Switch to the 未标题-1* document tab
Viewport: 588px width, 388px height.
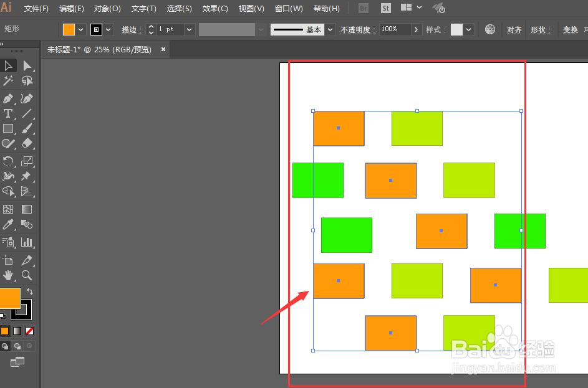[x=99, y=49]
